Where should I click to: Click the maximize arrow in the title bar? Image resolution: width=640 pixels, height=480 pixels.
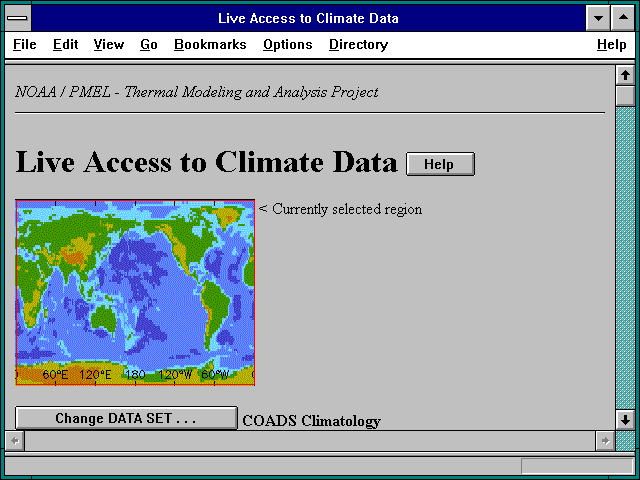[x=623, y=18]
